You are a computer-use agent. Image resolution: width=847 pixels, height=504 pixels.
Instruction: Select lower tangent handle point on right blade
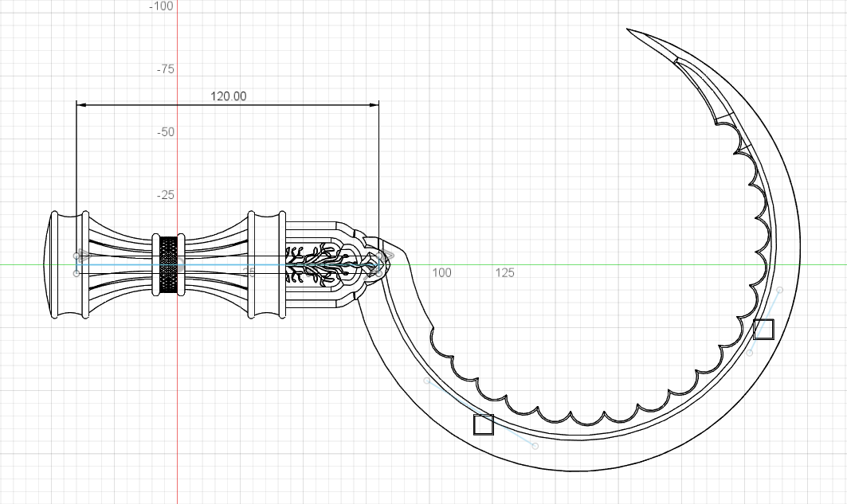tap(749, 353)
